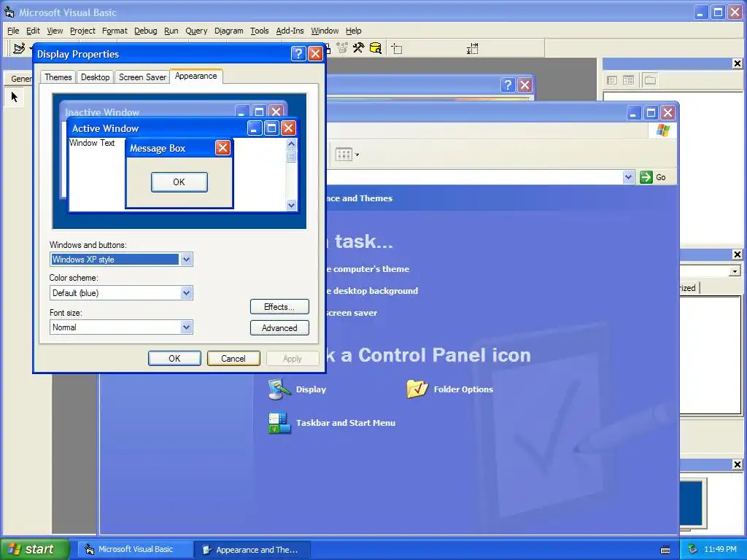Switch to Appearance and Themes taskbar button
Screen dimensions: 747x560
pyautogui.click(x=253, y=550)
